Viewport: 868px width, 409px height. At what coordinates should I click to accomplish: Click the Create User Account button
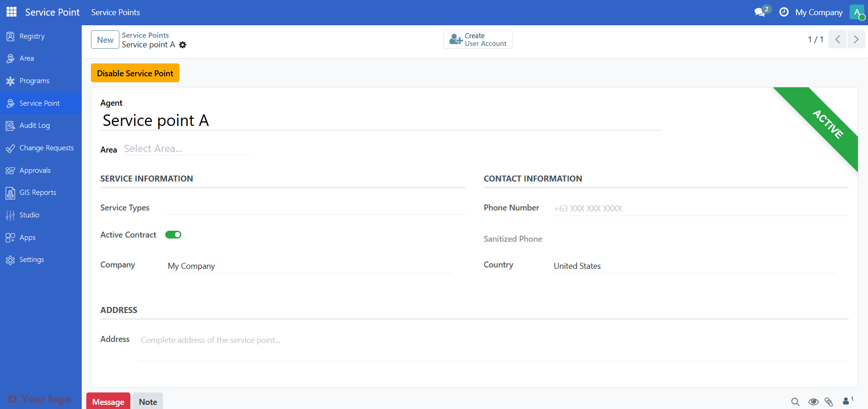coord(478,40)
